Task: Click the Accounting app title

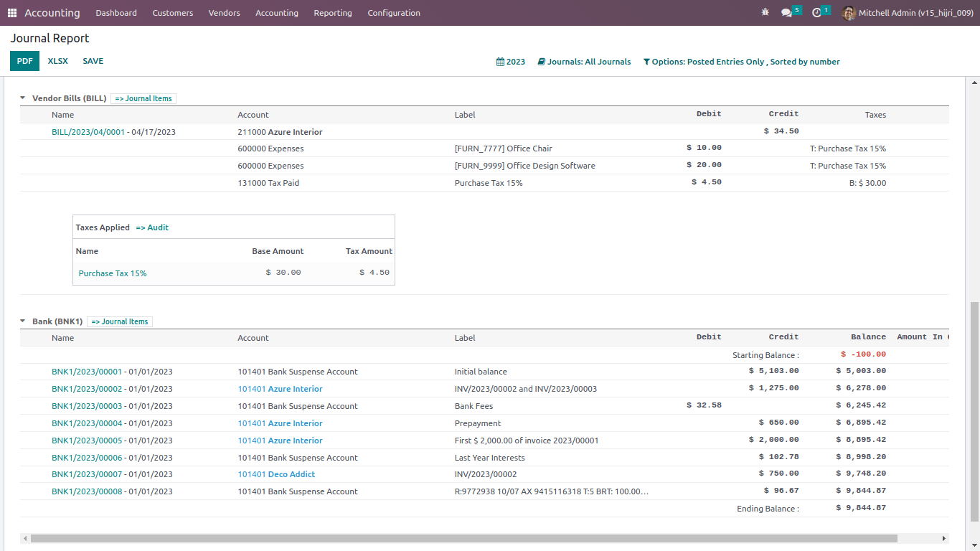Action: click(52, 13)
